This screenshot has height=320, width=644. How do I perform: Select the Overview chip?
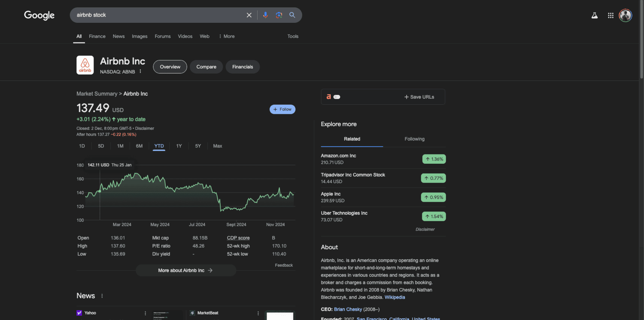click(170, 67)
